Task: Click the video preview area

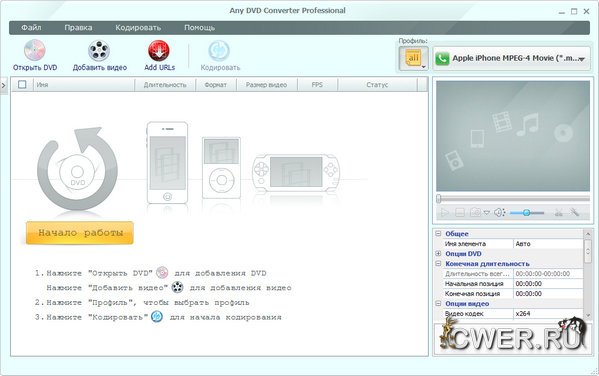Action: click(x=513, y=136)
